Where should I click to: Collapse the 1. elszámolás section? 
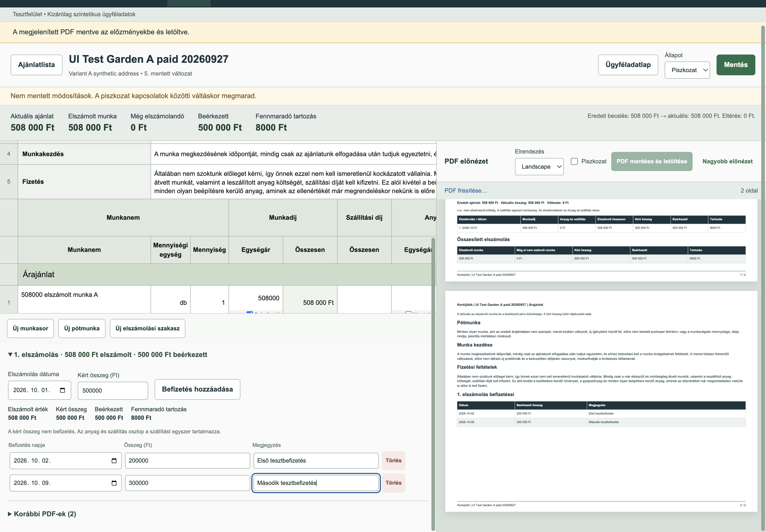[108, 354]
